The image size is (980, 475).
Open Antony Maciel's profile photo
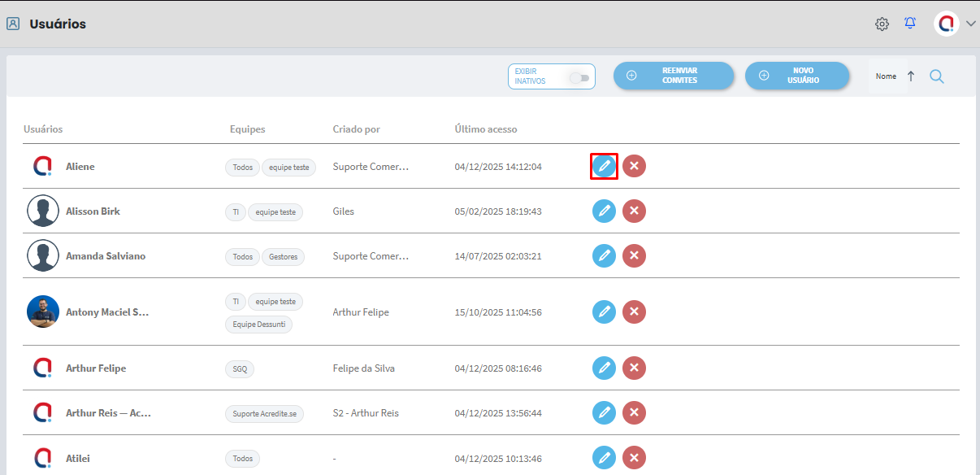43,312
